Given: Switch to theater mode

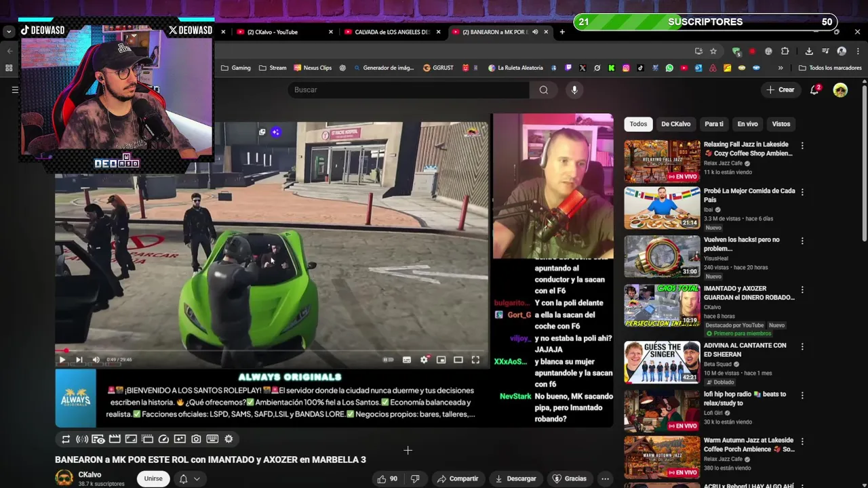Looking at the screenshot, I should click(x=458, y=360).
